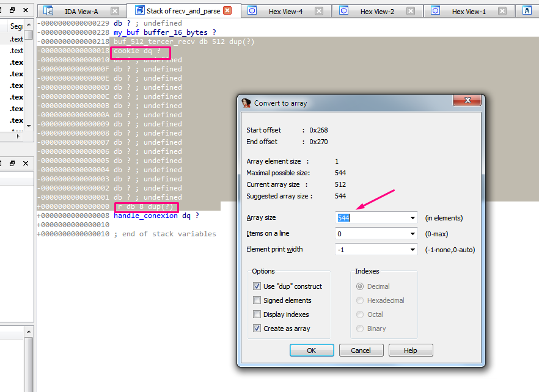This screenshot has width=539, height=392.
Task: Click the Convert to array dialog icon
Action: pyautogui.click(x=246, y=103)
